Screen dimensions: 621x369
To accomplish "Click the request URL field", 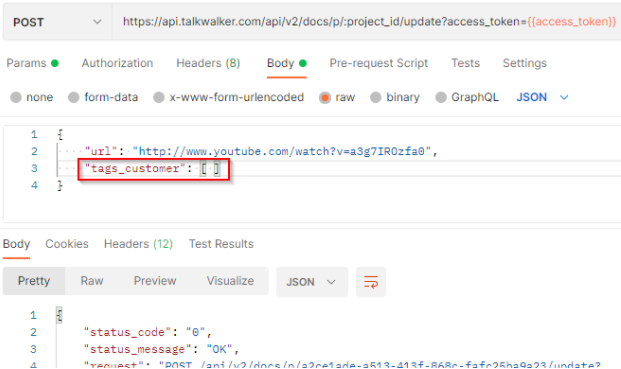I will click(x=367, y=22).
